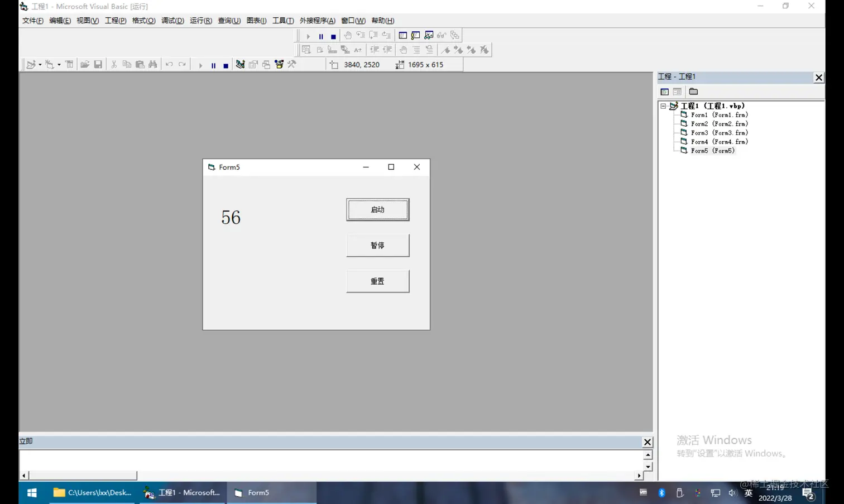Viewport: 844px width, 504px height.
Task: Click the 重置 button in Form5
Action: click(x=377, y=281)
